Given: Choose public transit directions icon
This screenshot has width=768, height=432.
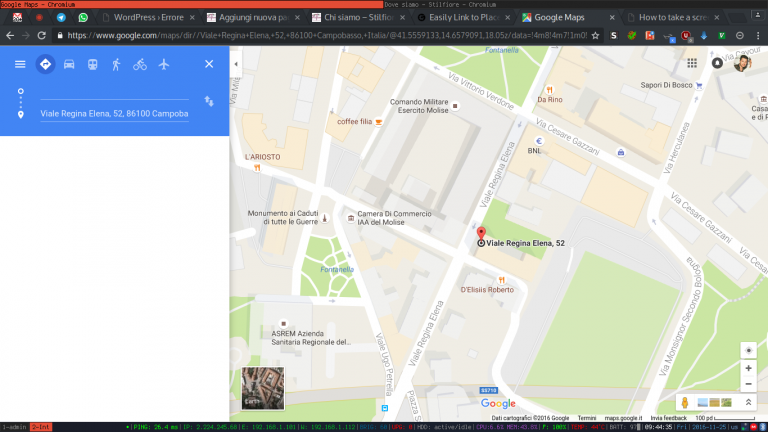Looking at the screenshot, I should (x=93, y=64).
